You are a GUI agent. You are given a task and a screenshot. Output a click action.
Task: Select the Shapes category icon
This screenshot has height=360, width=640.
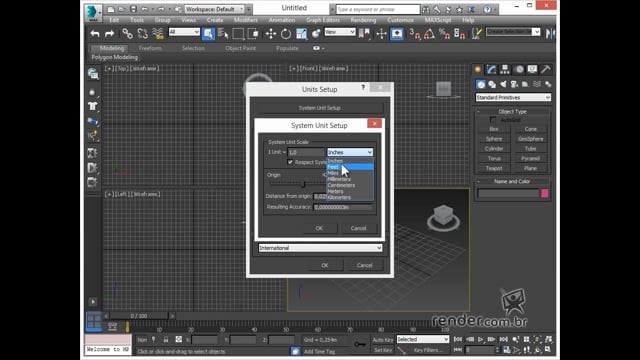tap(492, 84)
